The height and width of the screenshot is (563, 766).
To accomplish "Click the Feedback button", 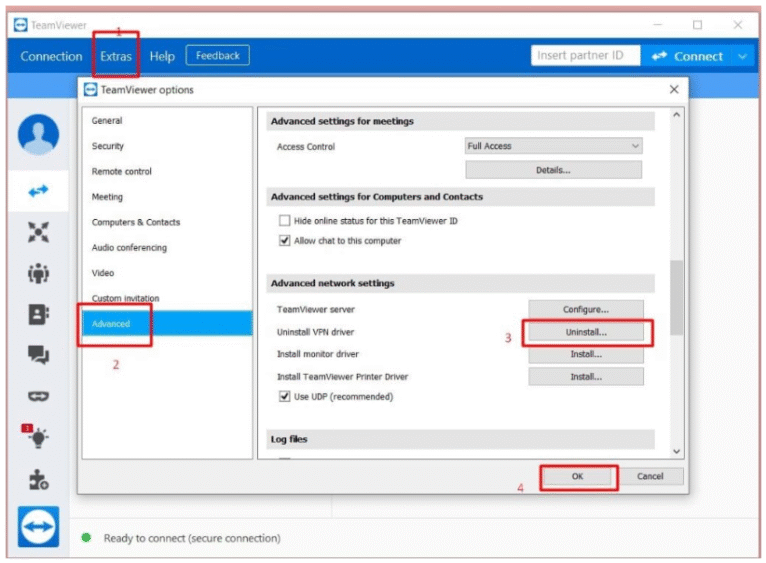I will tap(217, 55).
